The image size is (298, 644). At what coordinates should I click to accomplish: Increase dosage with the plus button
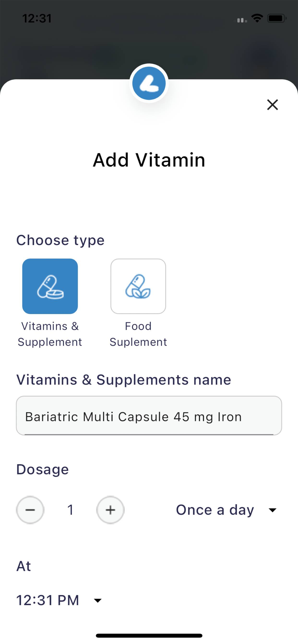[x=110, y=510]
